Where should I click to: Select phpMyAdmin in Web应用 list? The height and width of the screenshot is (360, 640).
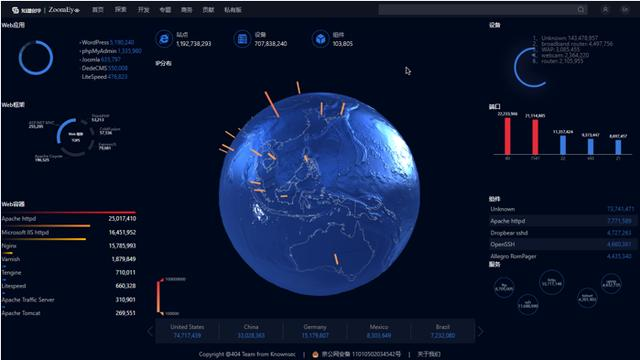111,51
